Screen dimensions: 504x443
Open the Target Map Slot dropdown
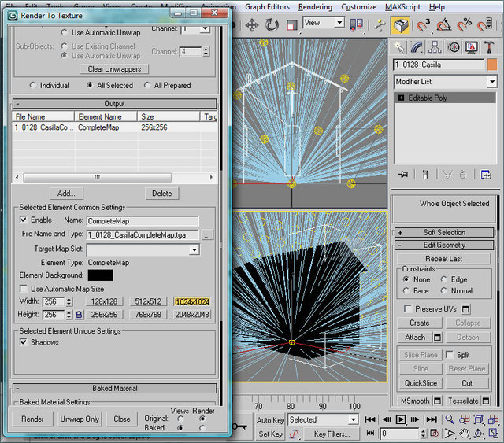tap(194, 249)
